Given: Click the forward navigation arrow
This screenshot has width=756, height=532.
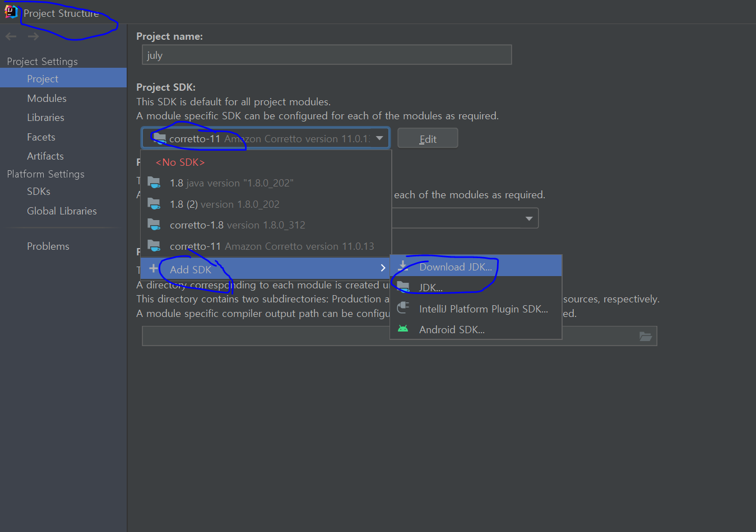Looking at the screenshot, I should 33,36.
